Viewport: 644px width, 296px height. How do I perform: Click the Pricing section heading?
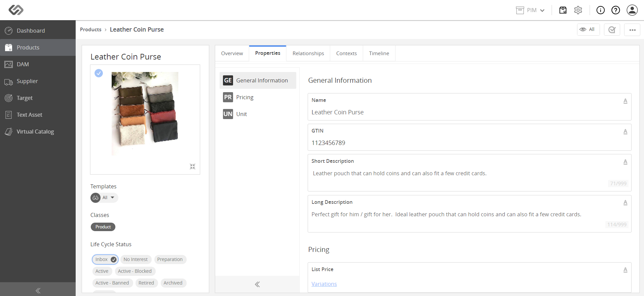[319, 250]
